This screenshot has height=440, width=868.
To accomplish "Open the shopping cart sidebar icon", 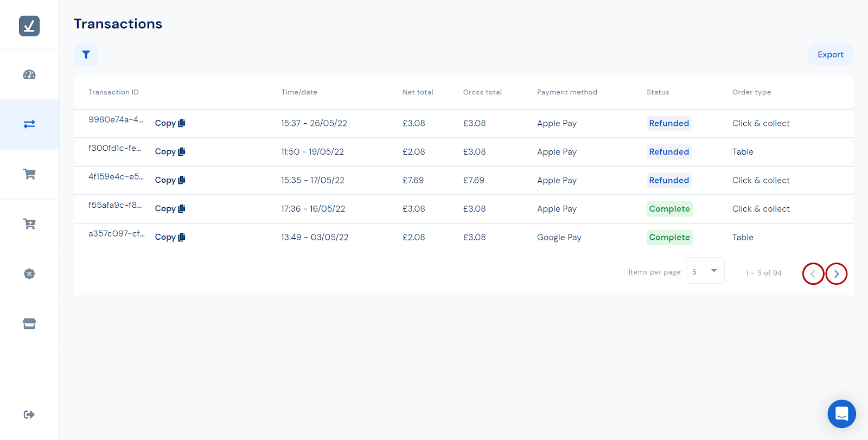I will tap(29, 174).
